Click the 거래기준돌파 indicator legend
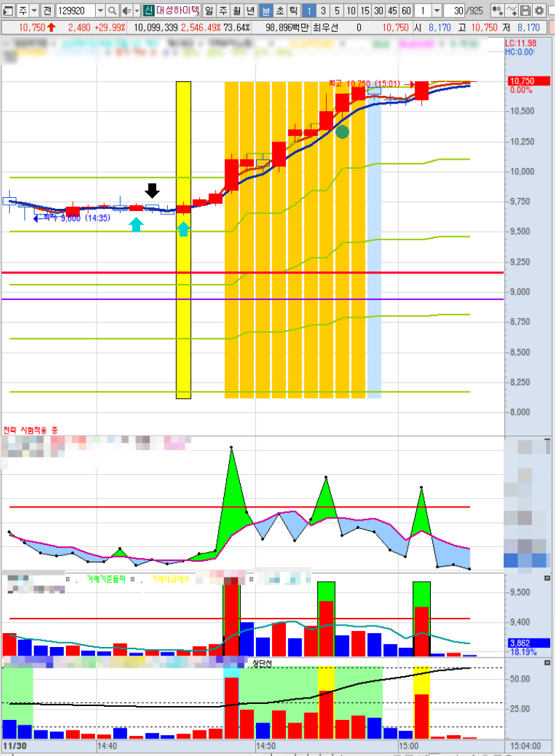This screenshot has width=555, height=756. [106, 579]
